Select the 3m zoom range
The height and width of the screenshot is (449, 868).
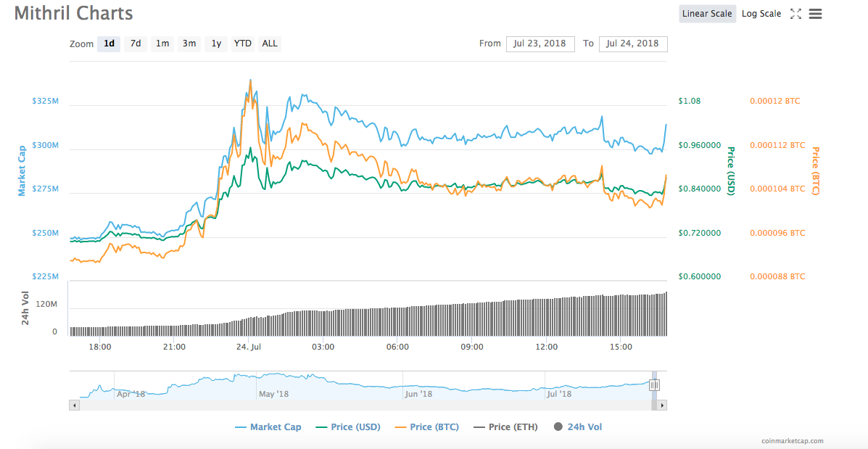pos(189,44)
